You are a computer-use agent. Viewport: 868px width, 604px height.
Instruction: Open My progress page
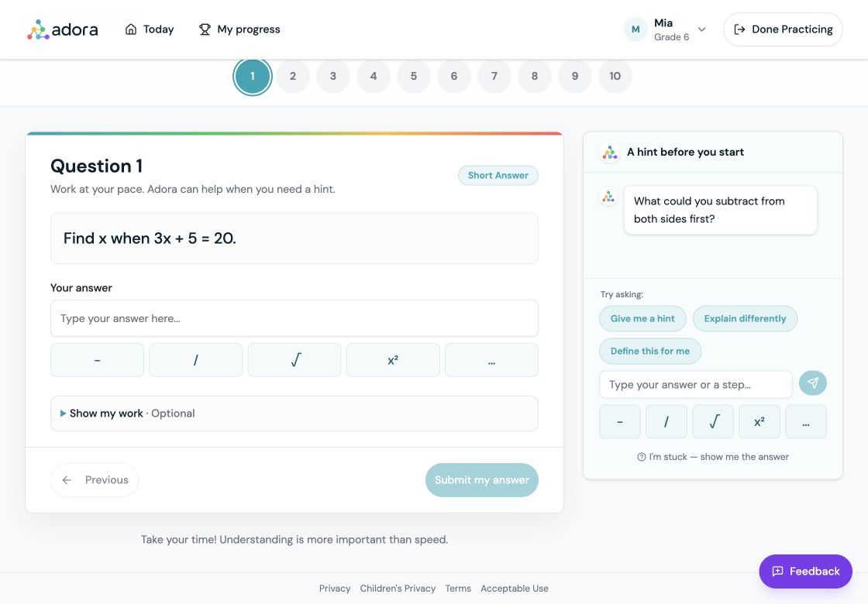(x=239, y=29)
